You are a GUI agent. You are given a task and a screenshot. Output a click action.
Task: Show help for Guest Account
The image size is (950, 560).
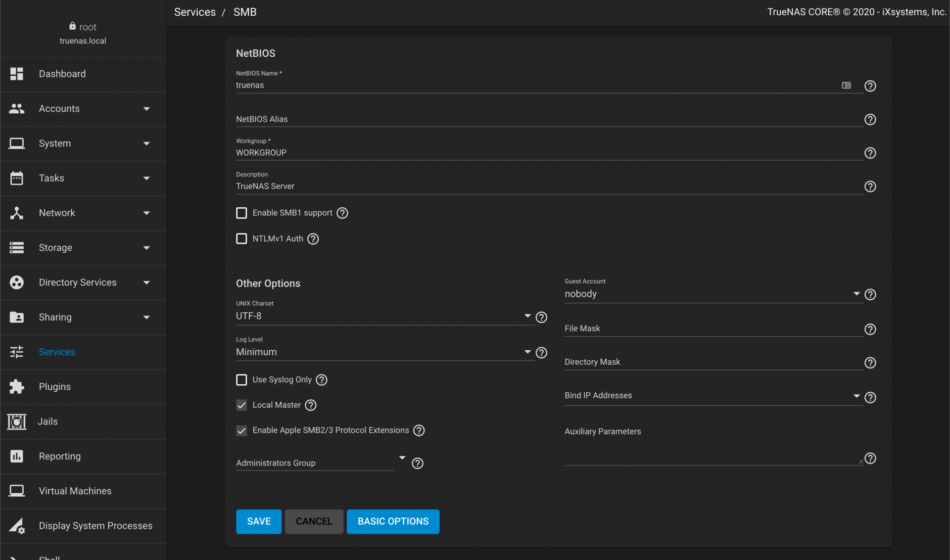coord(870,295)
